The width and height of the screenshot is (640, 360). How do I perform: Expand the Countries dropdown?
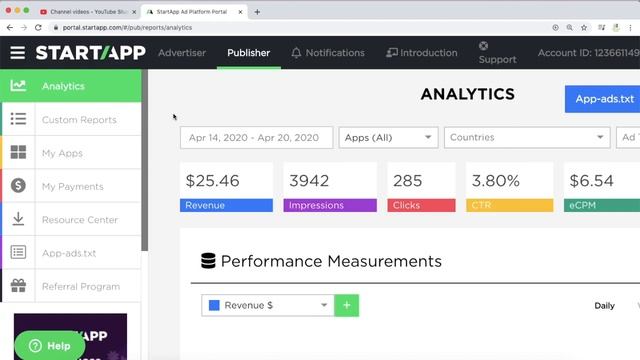pyautogui.click(x=527, y=138)
